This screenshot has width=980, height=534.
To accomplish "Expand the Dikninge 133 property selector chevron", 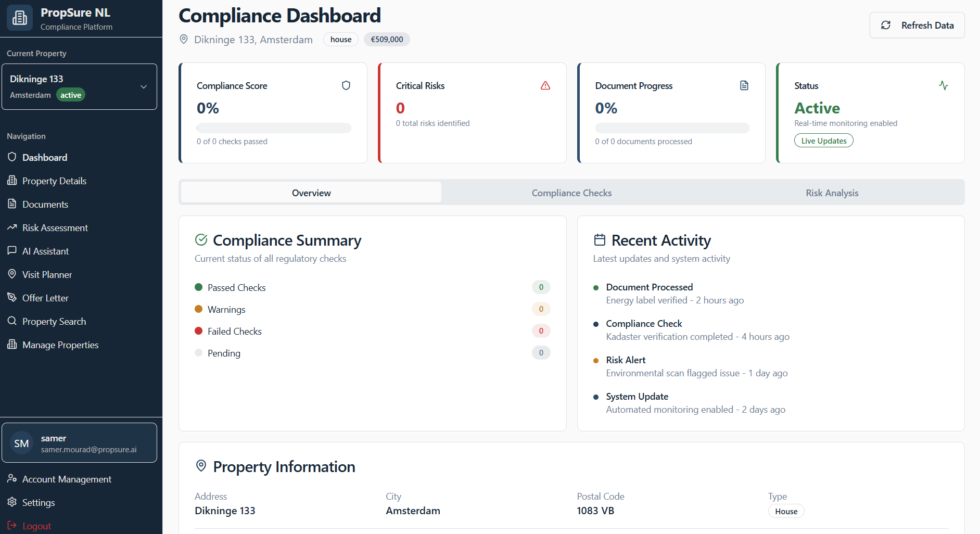I will tap(144, 87).
